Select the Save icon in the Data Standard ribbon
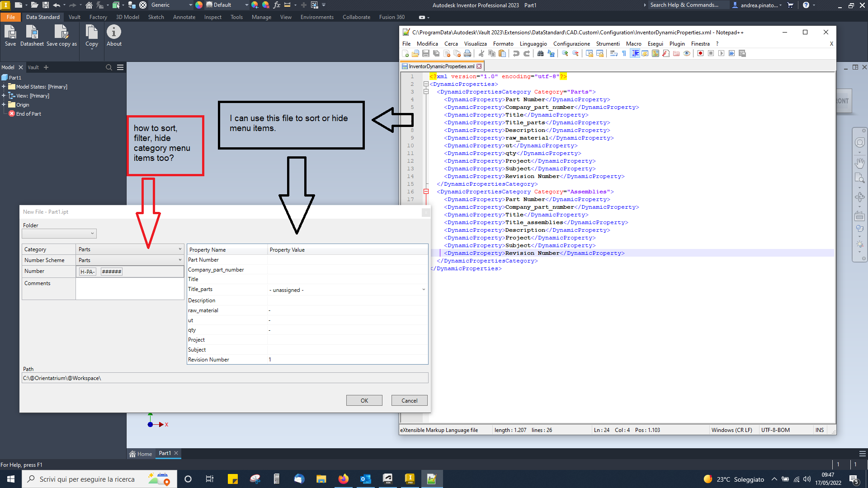The image size is (868, 488). (10, 35)
